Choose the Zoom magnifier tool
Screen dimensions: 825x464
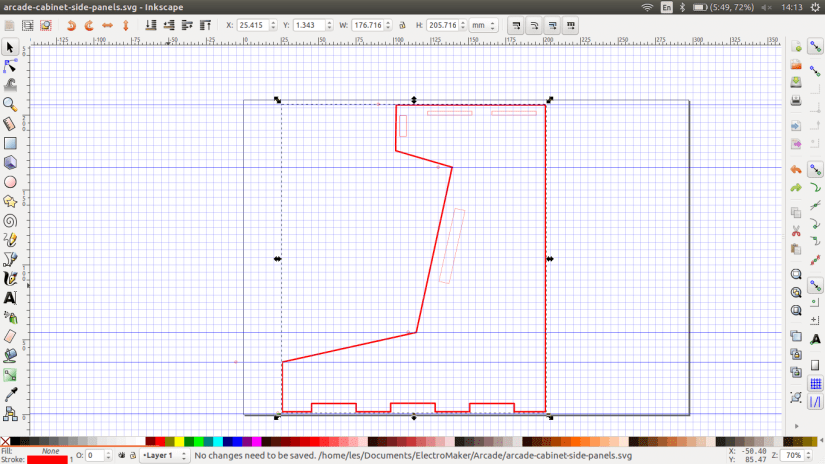tap(10, 104)
